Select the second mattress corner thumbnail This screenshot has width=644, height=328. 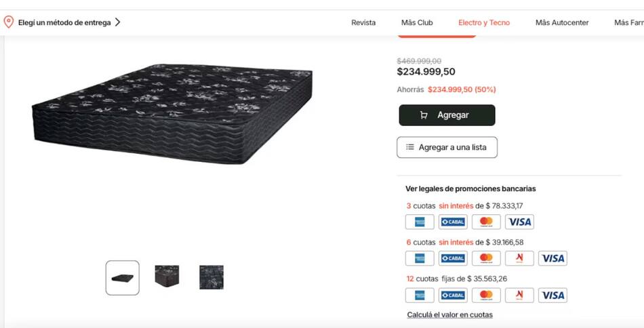[167, 276]
